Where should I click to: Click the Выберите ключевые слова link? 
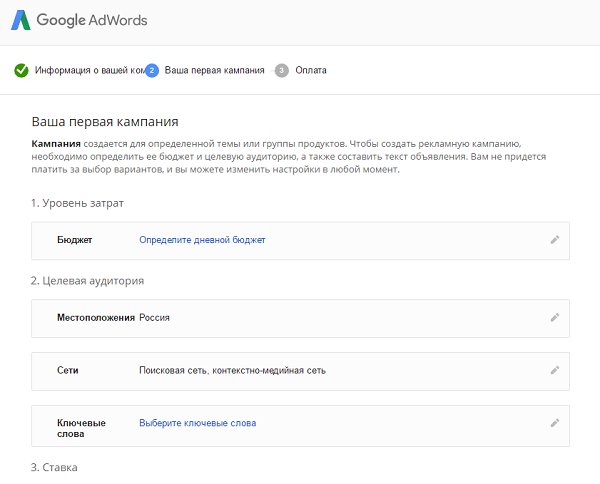(197, 423)
